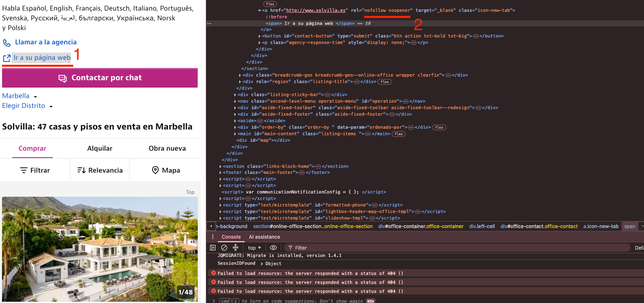Open the villa property photo 1/48
644x303 pixels.
pyautogui.click(x=100, y=249)
